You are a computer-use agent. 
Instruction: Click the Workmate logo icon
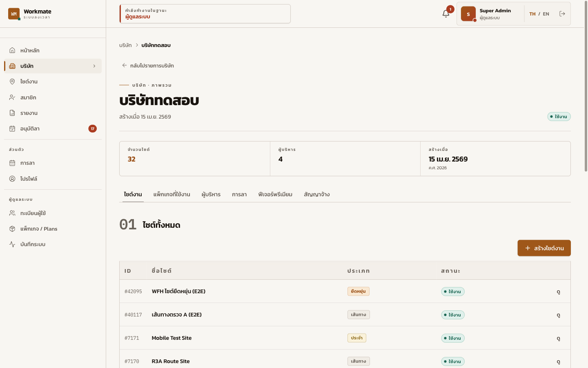(x=14, y=14)
